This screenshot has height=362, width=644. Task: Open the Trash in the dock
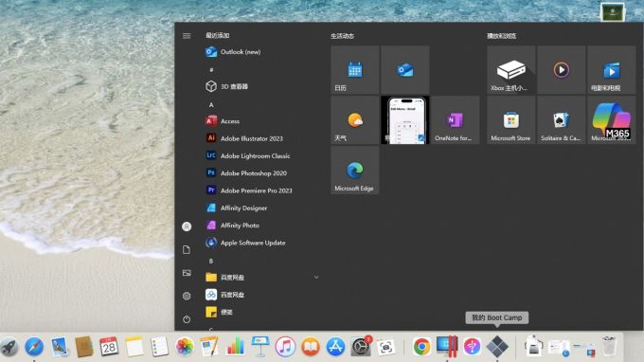pos(609,347)
